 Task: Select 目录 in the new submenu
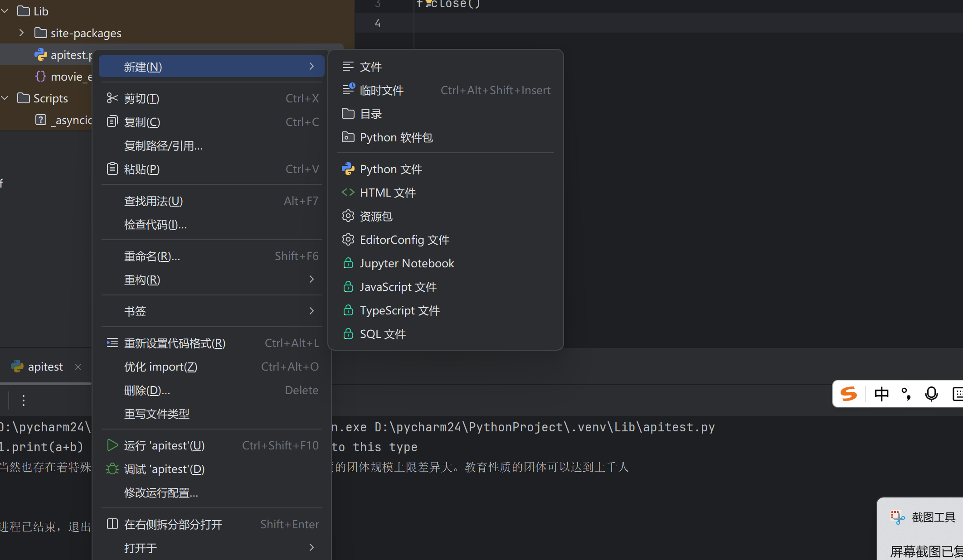coord(371,114)
